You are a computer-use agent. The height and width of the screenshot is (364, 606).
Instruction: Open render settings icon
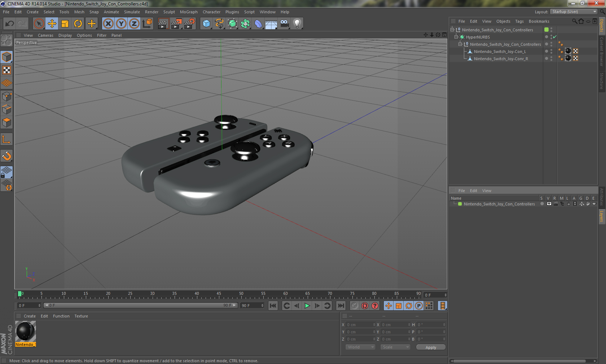pyautogui.click(x=190, y=24)
